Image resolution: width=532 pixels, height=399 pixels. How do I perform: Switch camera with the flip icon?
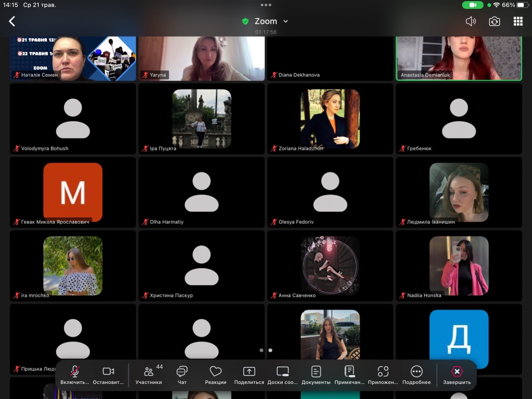(494, 21)
